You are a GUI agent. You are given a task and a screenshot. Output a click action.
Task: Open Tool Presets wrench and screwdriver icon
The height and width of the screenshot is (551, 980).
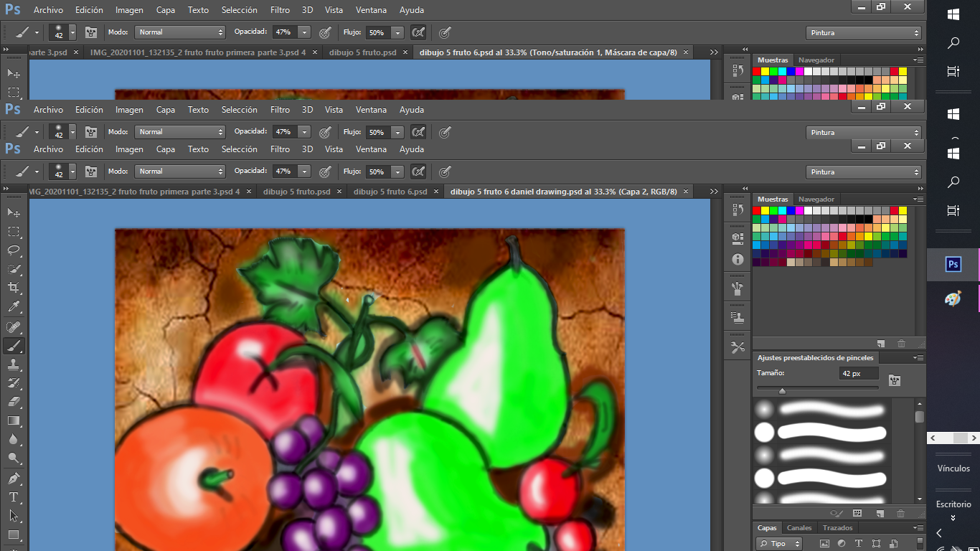click(x=738, y=348)
